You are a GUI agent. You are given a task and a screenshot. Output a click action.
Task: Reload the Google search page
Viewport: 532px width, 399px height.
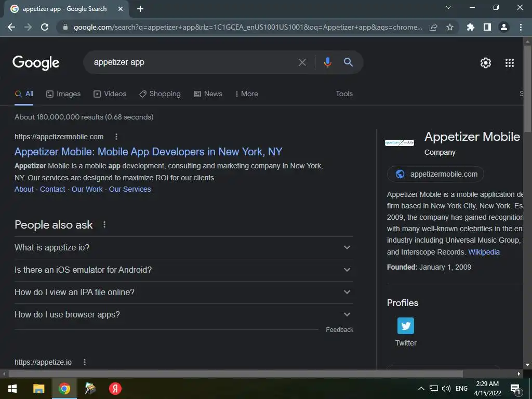tap(45, 27)
